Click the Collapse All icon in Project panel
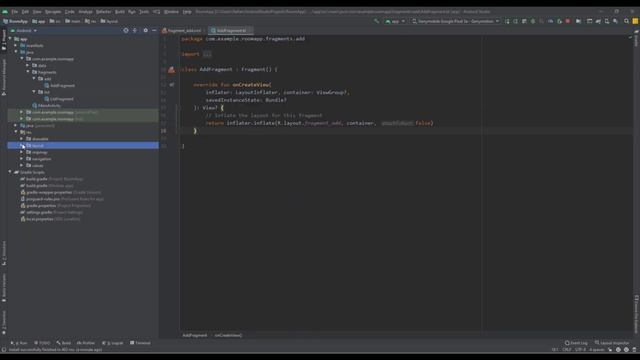This screenshot has width=640, height=360. 135,31
